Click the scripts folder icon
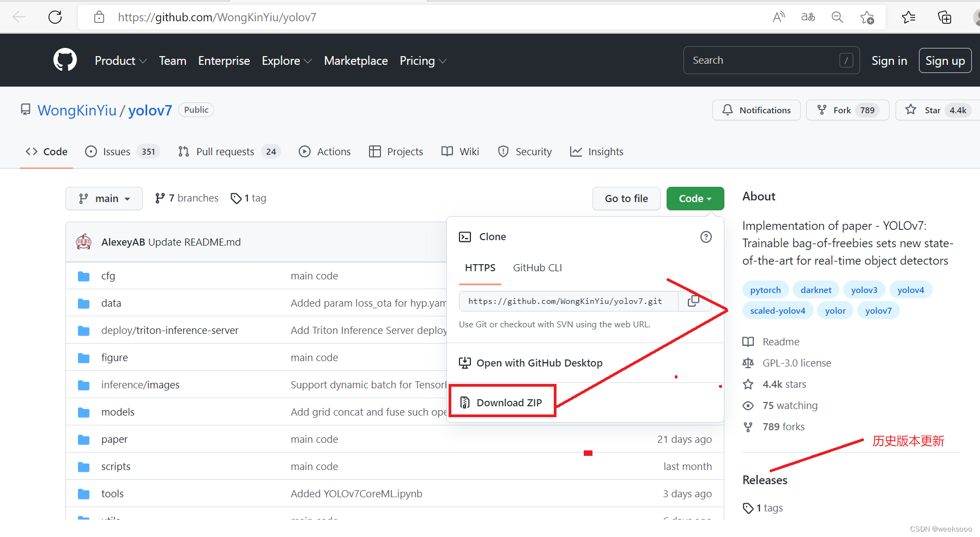The height and width of the screenshot is (537, 980). tap(83, 467)
